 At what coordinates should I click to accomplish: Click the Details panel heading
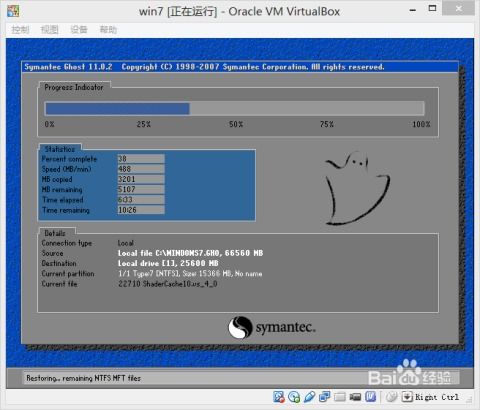(x=55, y=233)
